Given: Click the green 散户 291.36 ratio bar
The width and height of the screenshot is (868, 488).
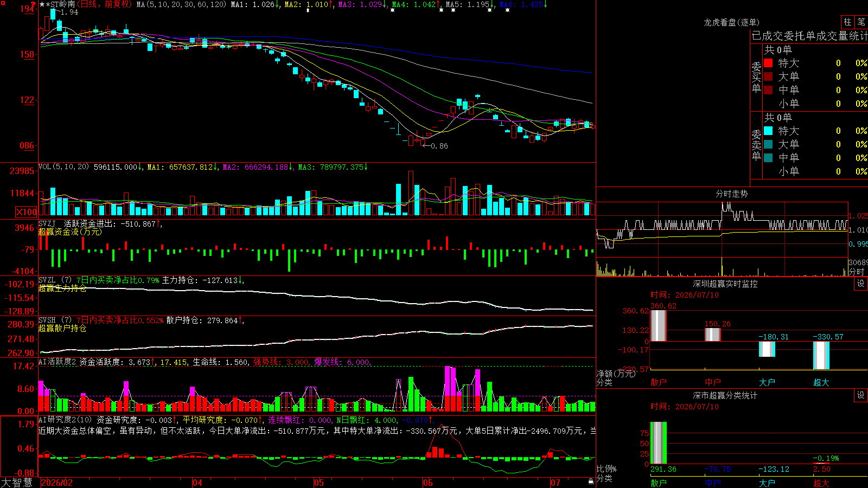Looking at the screenshot, I should coord(659,443).
